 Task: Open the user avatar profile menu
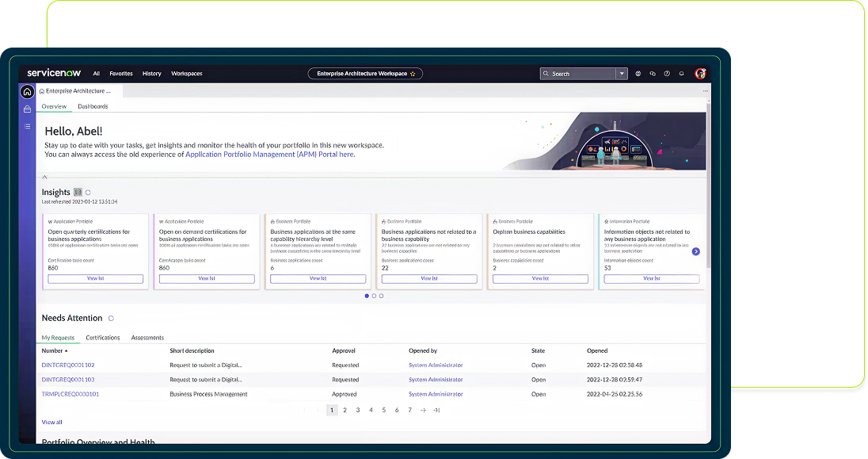pyautogui.click(x=700, y=74)
